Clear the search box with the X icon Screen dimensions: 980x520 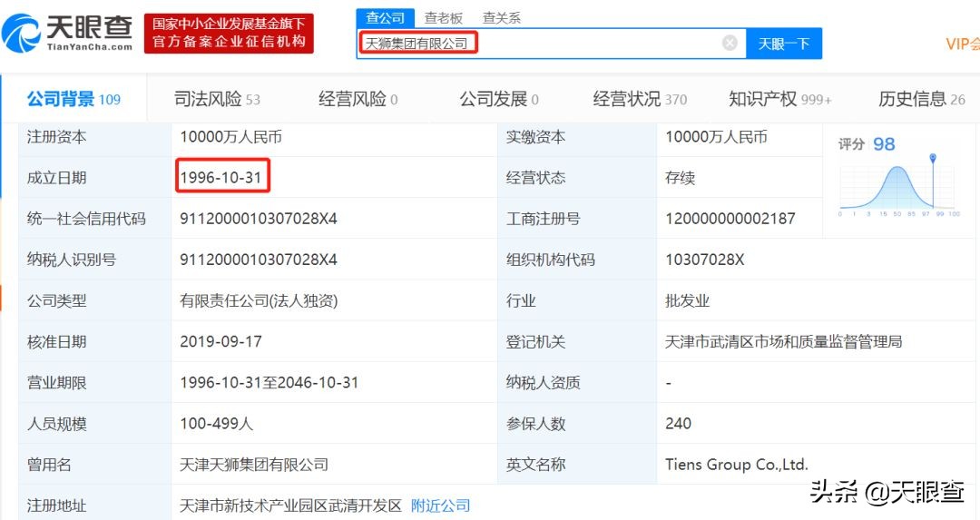pyautogui.click(x=730, y=44)
